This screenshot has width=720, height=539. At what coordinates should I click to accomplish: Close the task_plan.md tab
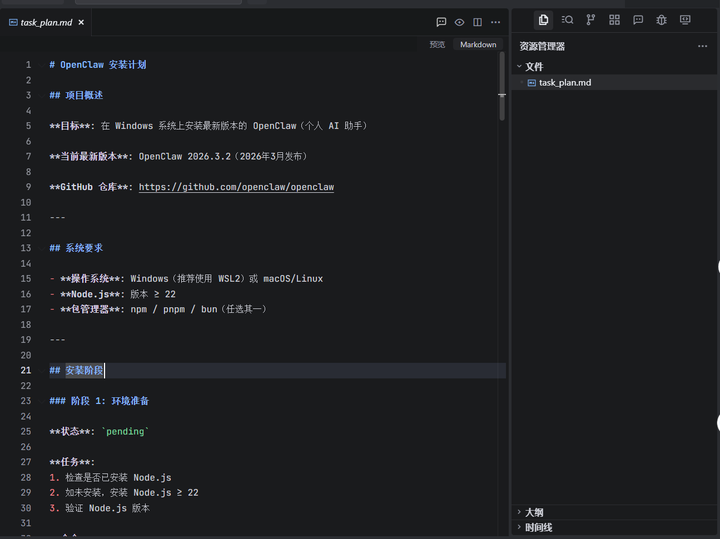(x=81, y=22)
